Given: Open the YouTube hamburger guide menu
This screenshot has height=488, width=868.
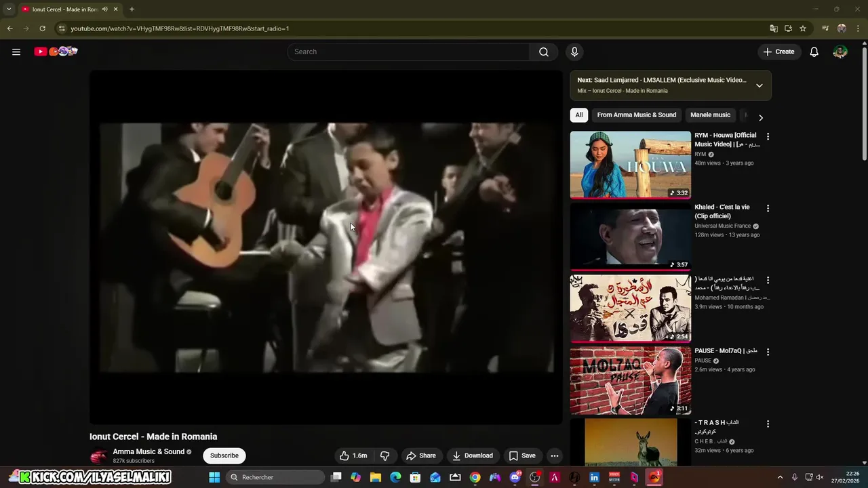Looking at the screenshot, I should (x=16, y=52).
